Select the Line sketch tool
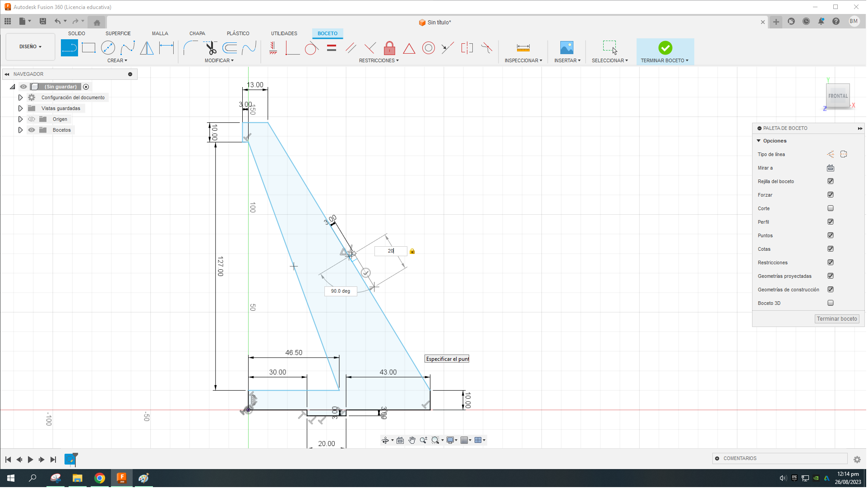868x488 pixels. point(69,47)
